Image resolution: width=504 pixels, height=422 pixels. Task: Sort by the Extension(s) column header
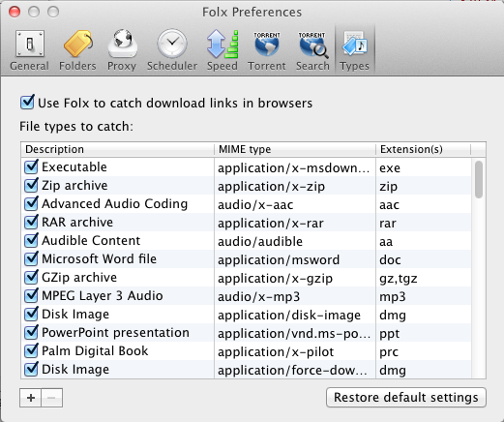click(424, 149)
